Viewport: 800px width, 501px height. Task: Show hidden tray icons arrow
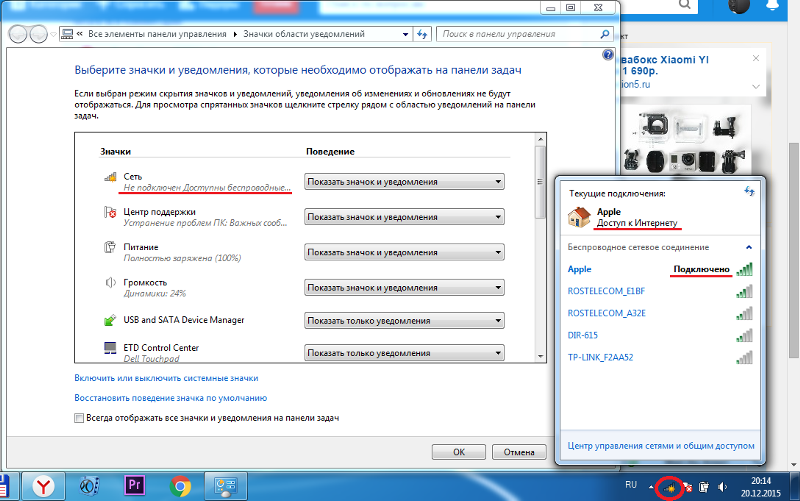(x=651, y=487)
